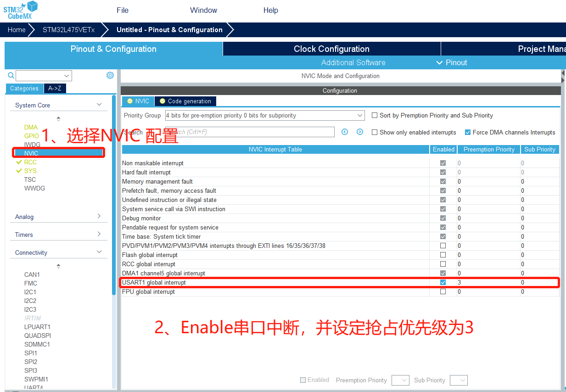Select the NVIC configuration tab
The image size is (566, 392).
coord(138,101)
